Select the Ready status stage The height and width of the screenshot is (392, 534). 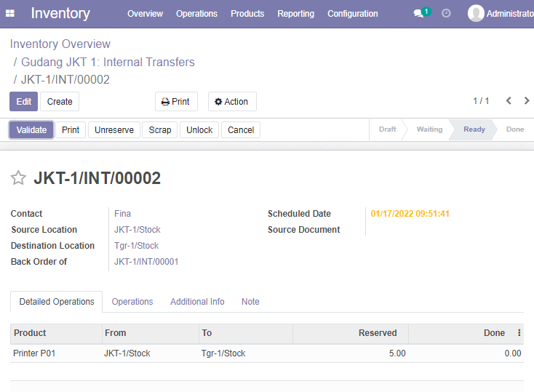click(x=474, y=129)
